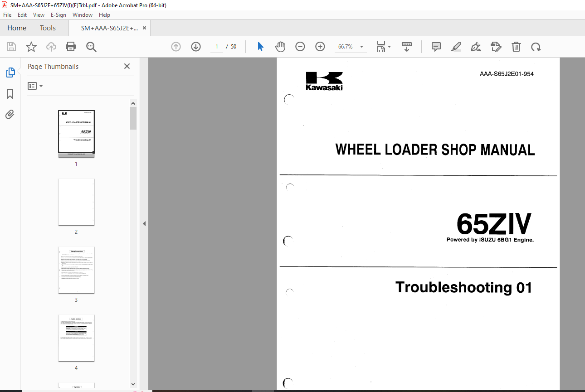
Task: Click the scrolling mode keyboard icon
Action: pos(407,47)
